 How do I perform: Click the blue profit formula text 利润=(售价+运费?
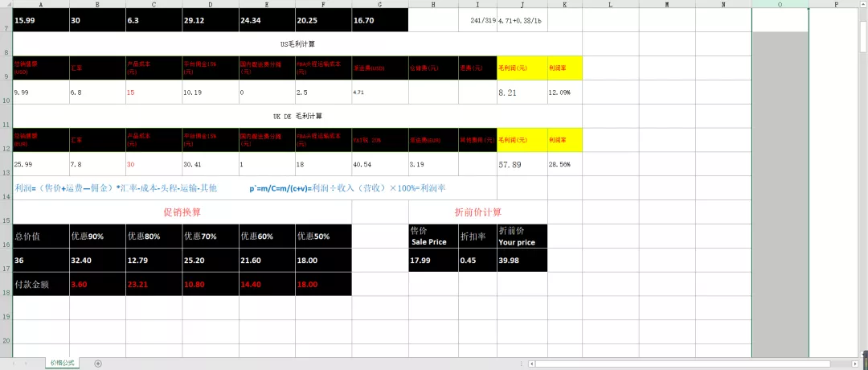[x=117, y=188]
